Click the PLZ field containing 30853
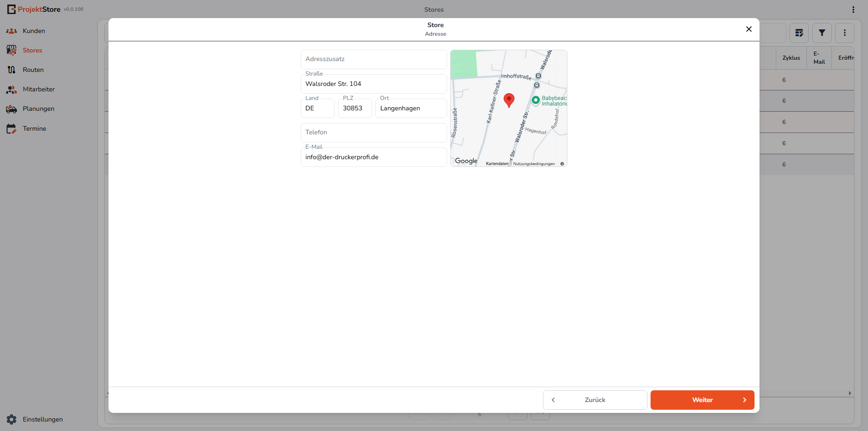The image size is (868, 431). pos(355,108)
